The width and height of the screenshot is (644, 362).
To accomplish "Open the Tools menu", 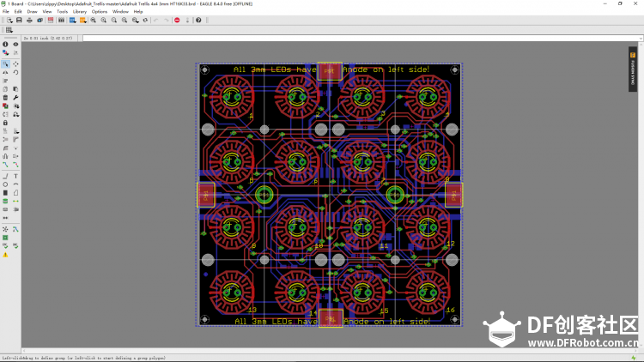I will pos(62,11).
